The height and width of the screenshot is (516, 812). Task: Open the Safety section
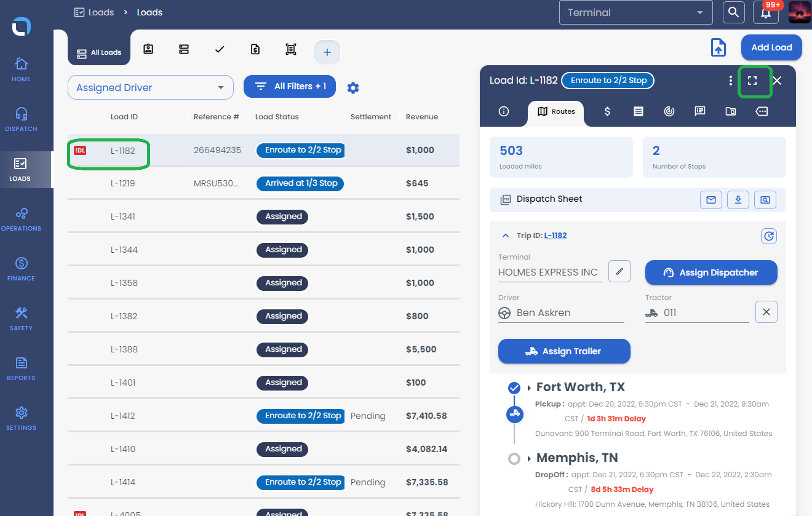21,318
